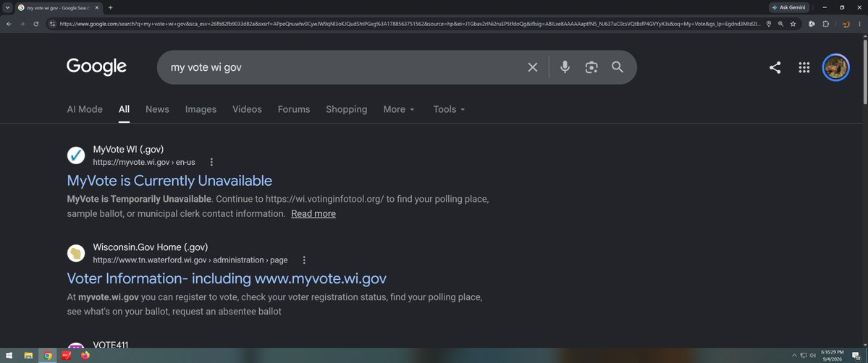Viewport: 868px width, 363px height.
Task: Reload the page with the refresh icon
Action: click(36, 24)
